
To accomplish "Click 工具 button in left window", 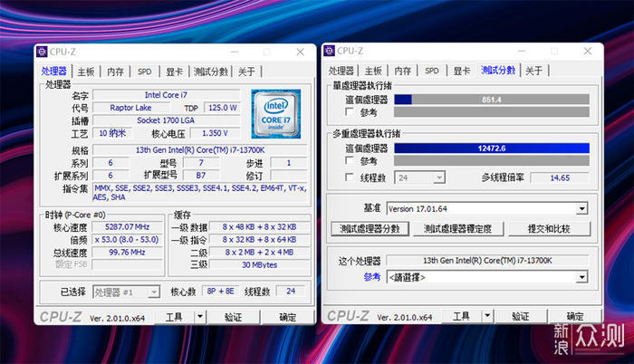I will coord(174,317).
